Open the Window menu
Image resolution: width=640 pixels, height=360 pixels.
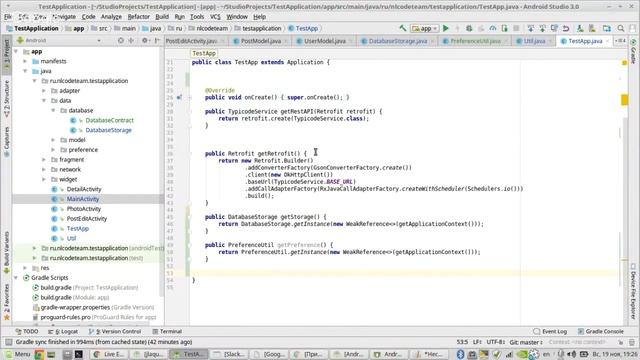click(x=237, y=17)
